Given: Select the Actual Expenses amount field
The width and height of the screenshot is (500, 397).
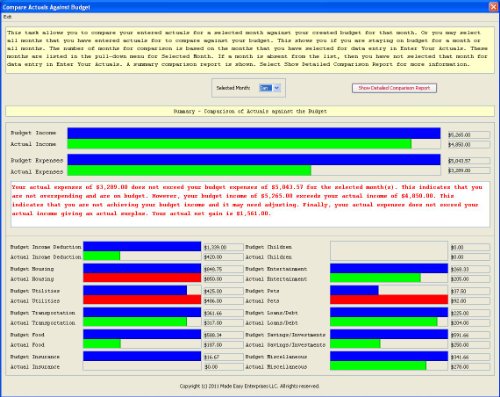Looking at the screenshot, I should pyautogui.click(x=469, y=171).
